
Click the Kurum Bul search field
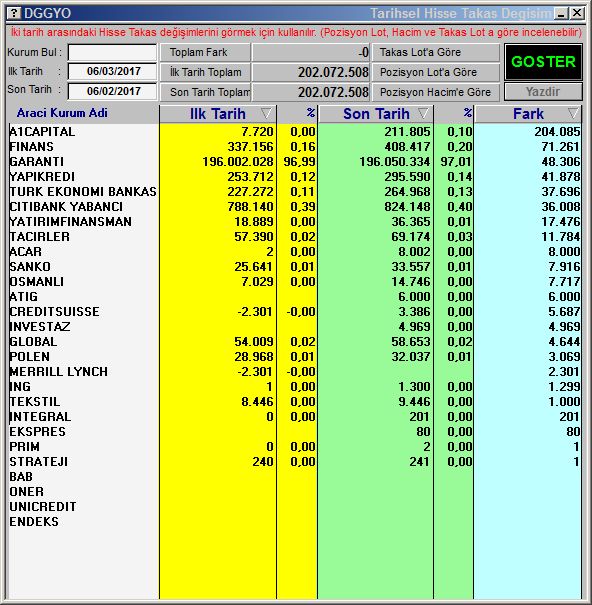click(112, 52)
